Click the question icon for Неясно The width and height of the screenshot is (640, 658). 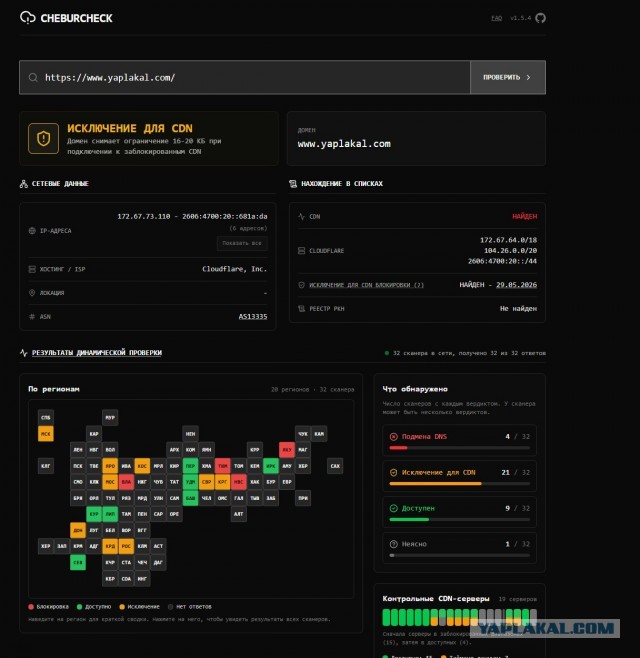click(394, 544)
